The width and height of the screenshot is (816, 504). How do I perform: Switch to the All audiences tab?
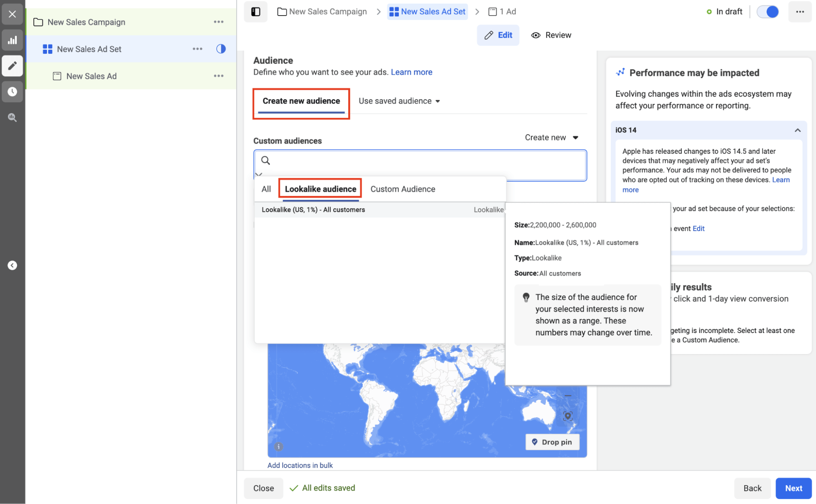266,189
